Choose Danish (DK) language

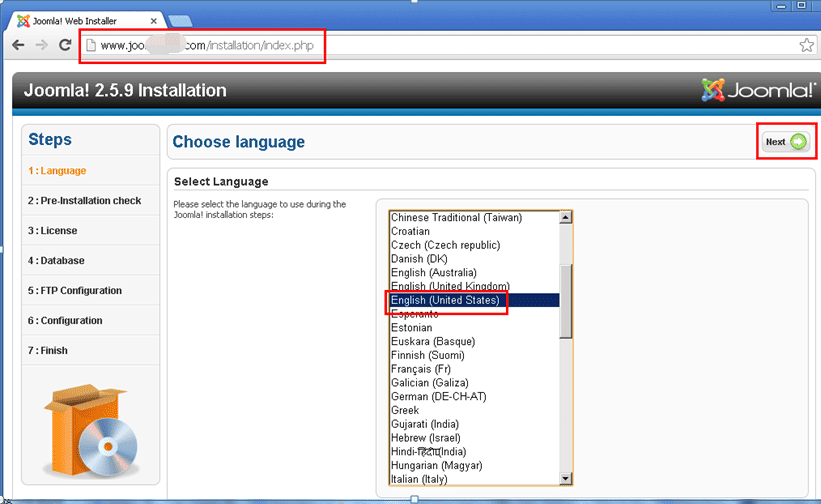(474, 259)
